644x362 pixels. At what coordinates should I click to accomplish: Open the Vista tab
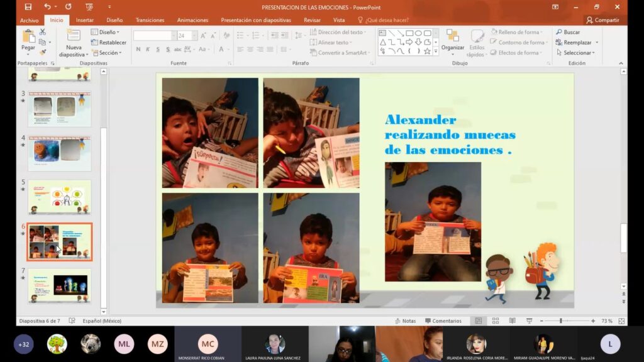pos(339,20)
